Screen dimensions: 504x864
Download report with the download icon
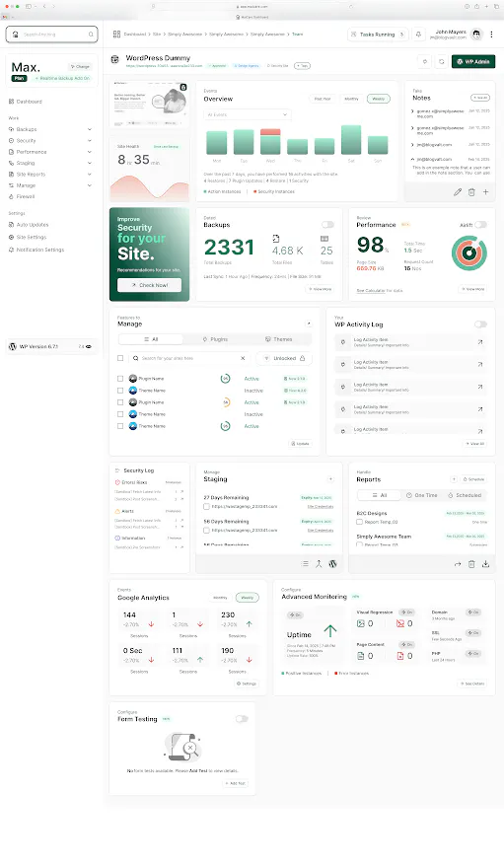(486, 564)
